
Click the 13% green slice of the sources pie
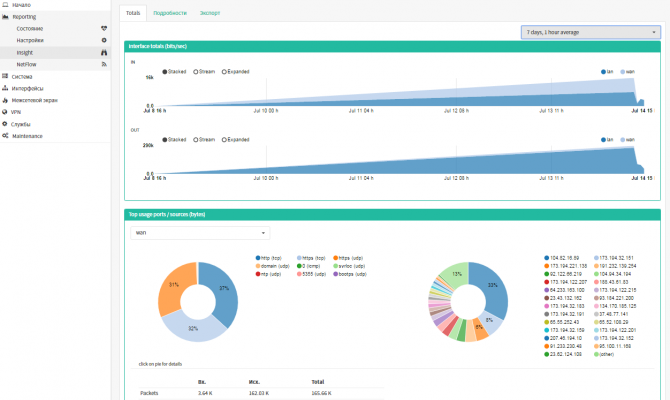[x=456, y=274]
